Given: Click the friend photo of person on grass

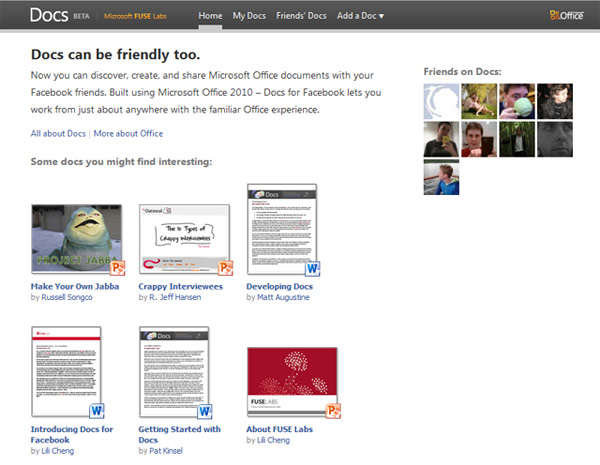Looking at the screenshot, I should point(479,101).
